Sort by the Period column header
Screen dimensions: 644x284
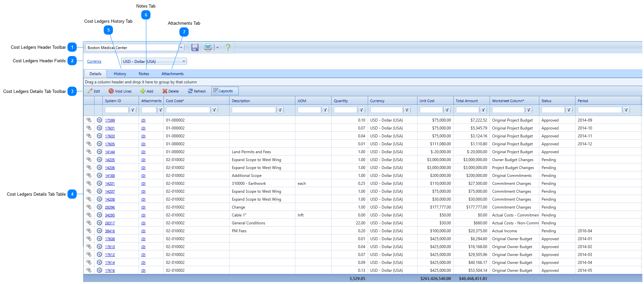(x=583, y=101)
